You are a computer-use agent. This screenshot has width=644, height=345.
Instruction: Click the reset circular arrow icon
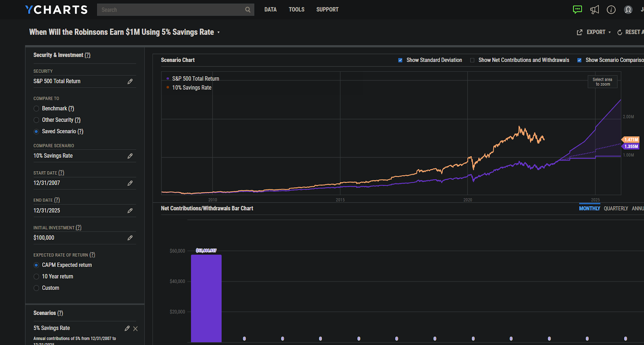[x=620, y=32]
